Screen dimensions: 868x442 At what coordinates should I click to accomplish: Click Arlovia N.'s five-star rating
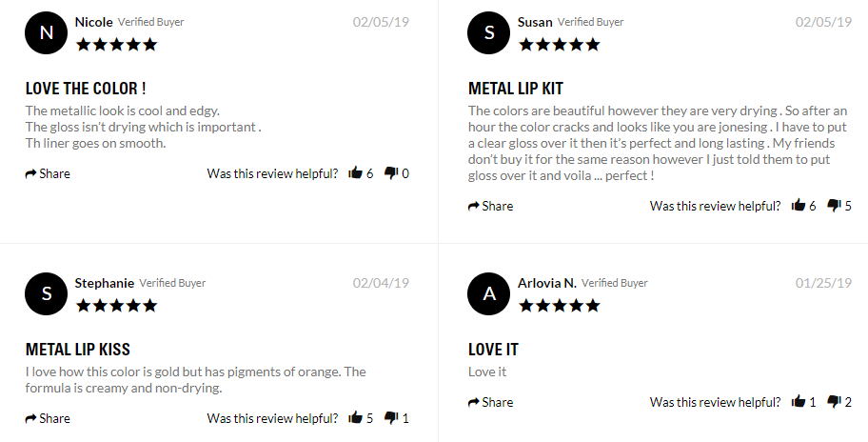[559, 305]
